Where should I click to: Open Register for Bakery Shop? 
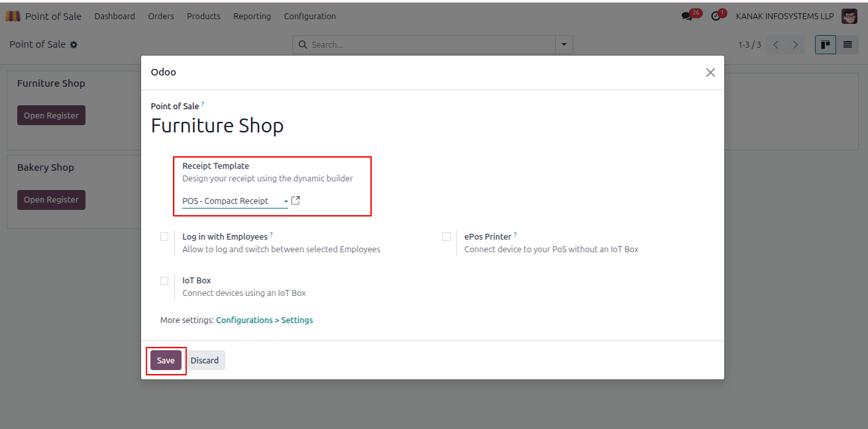[x=51, y=199]
